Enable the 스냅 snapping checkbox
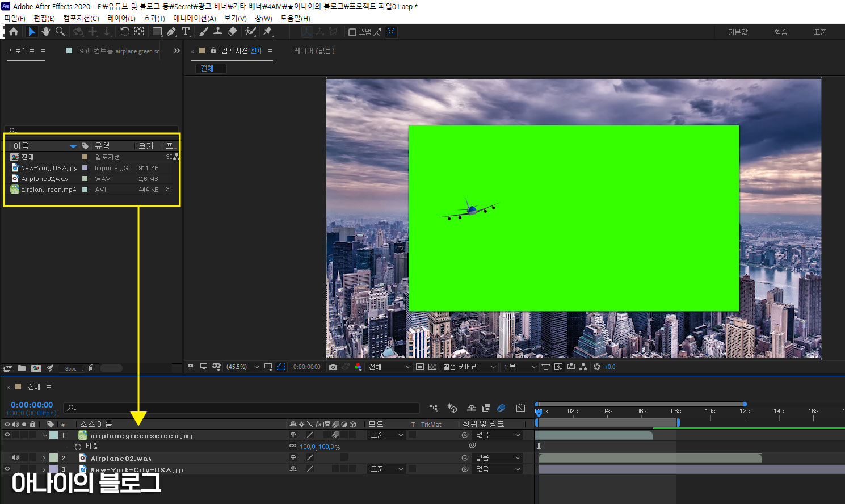 [352, 32]
